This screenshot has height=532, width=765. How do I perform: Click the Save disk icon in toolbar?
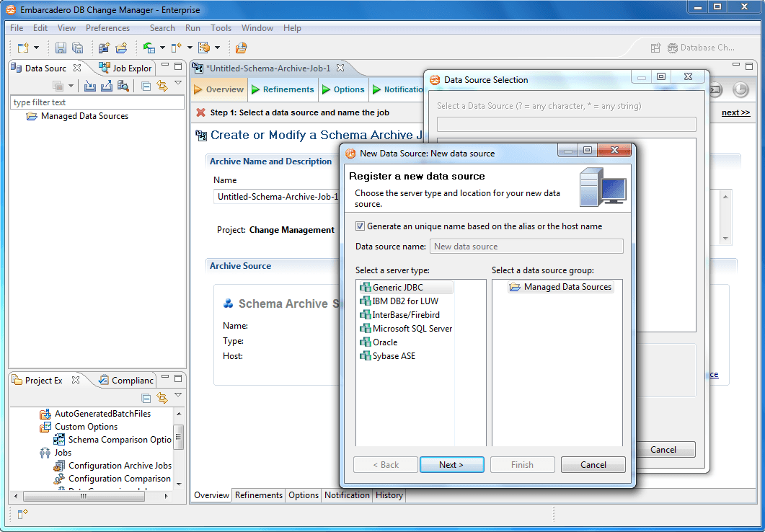(61, 48)
